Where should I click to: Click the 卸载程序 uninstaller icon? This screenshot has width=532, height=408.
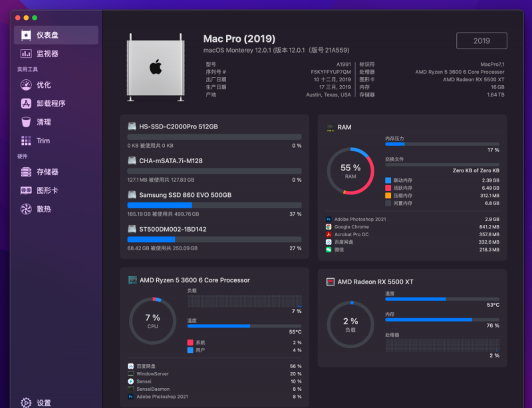(x=26, y=103)
